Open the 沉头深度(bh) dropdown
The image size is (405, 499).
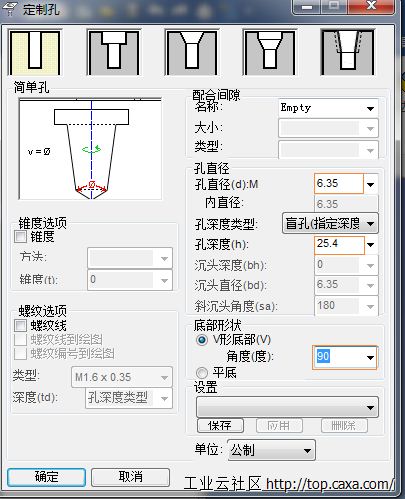(346, 265)
